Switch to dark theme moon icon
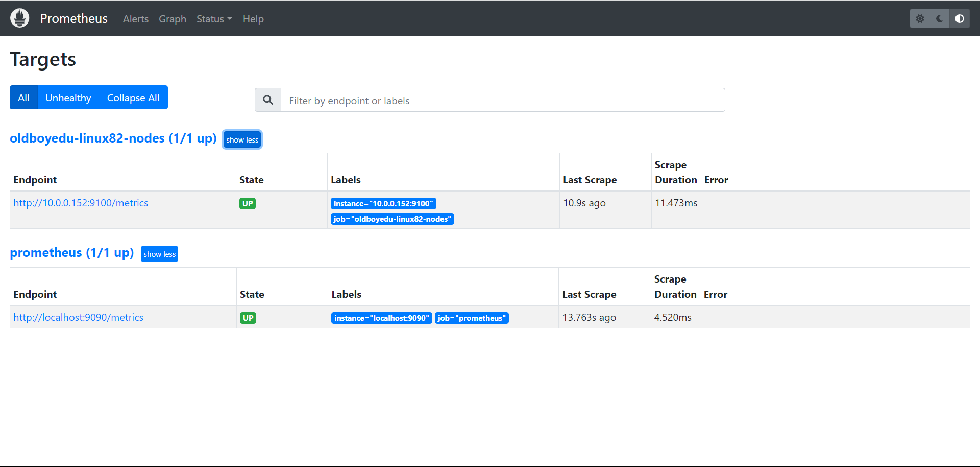 click(x=940, y=19)
